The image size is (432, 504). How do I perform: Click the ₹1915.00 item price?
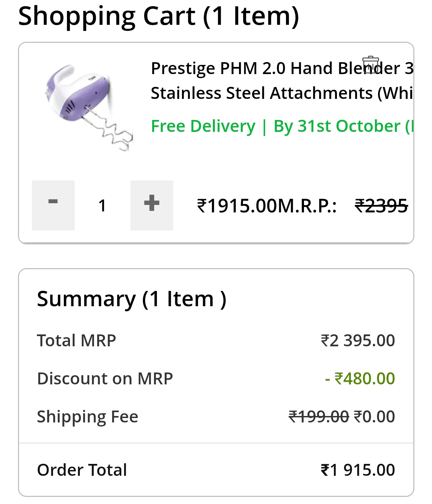point(237,206)
